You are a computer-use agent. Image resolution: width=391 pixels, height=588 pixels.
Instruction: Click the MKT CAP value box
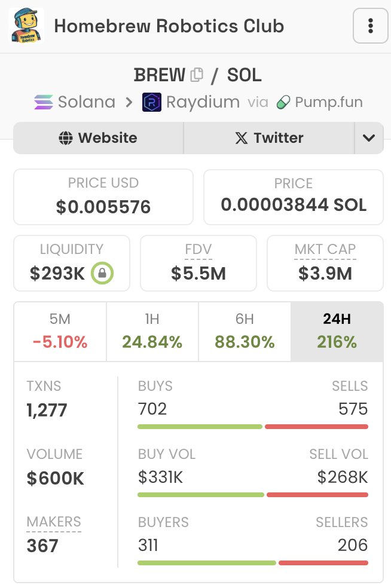pyautogui.click(x=325, y=263)
